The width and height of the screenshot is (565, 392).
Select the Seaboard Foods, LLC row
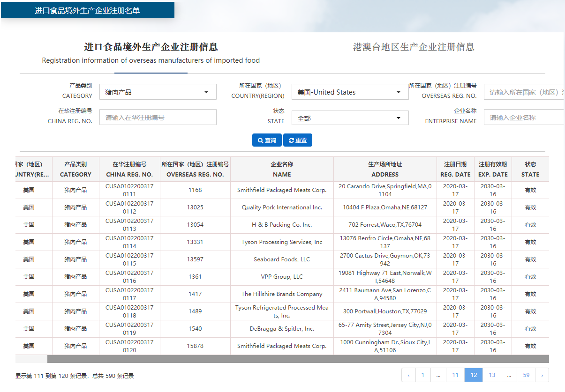pos(282,259)
